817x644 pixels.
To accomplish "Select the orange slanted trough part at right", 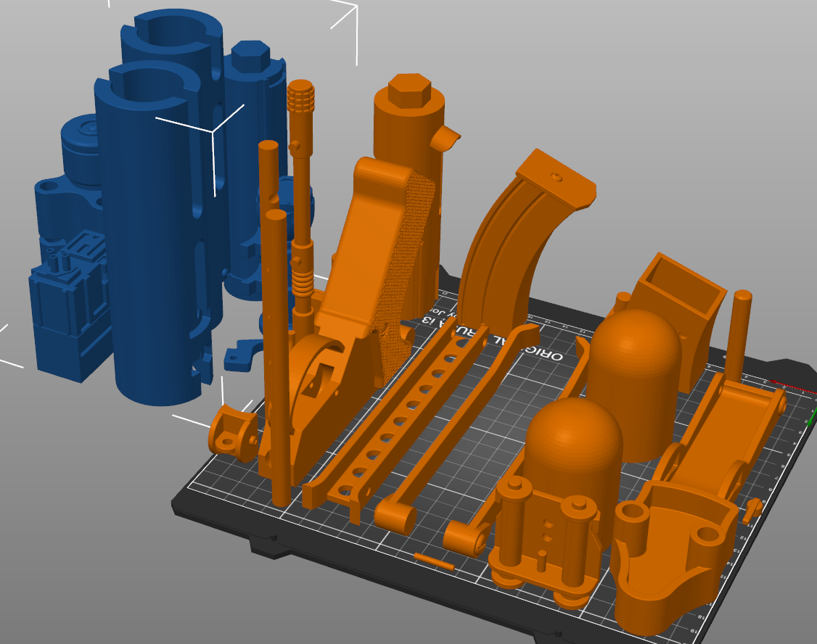I will point(724,437).
